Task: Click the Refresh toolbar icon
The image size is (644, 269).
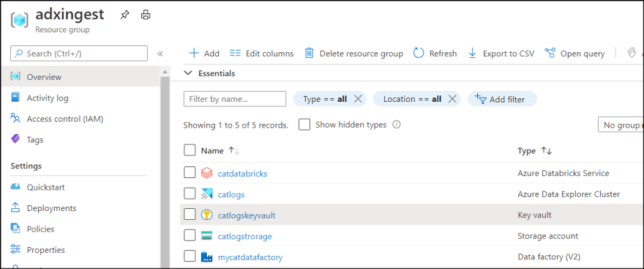Action: tap(419, 54)
